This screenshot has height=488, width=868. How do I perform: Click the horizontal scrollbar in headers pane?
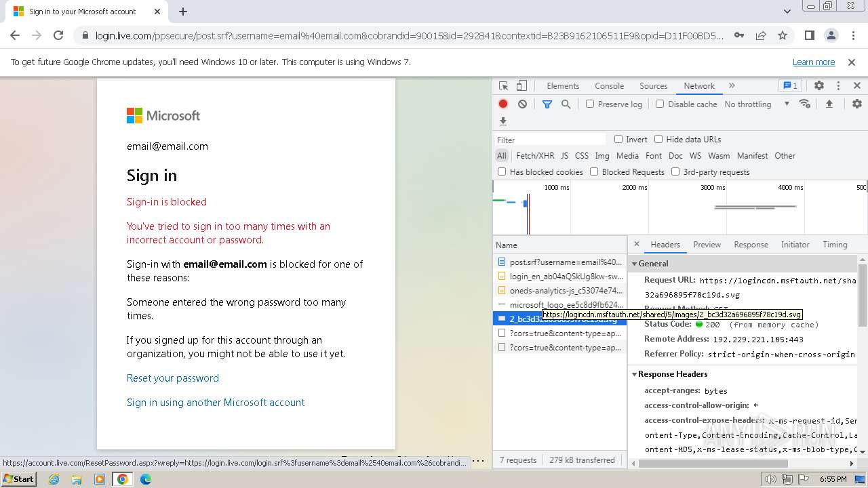pyautogui.click(x=713, y=464)
